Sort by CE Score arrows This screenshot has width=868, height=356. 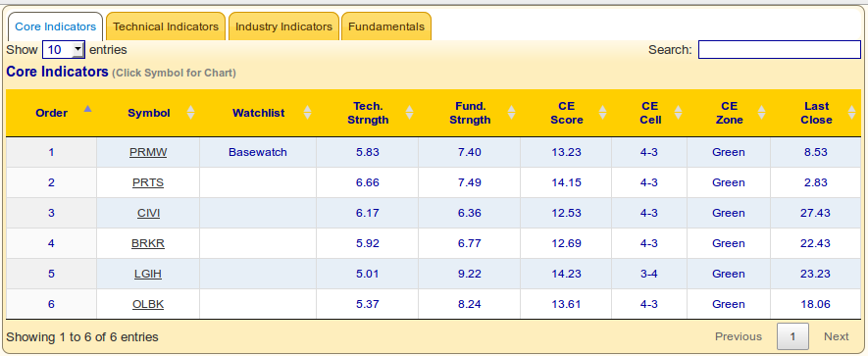tap(603, 113)
